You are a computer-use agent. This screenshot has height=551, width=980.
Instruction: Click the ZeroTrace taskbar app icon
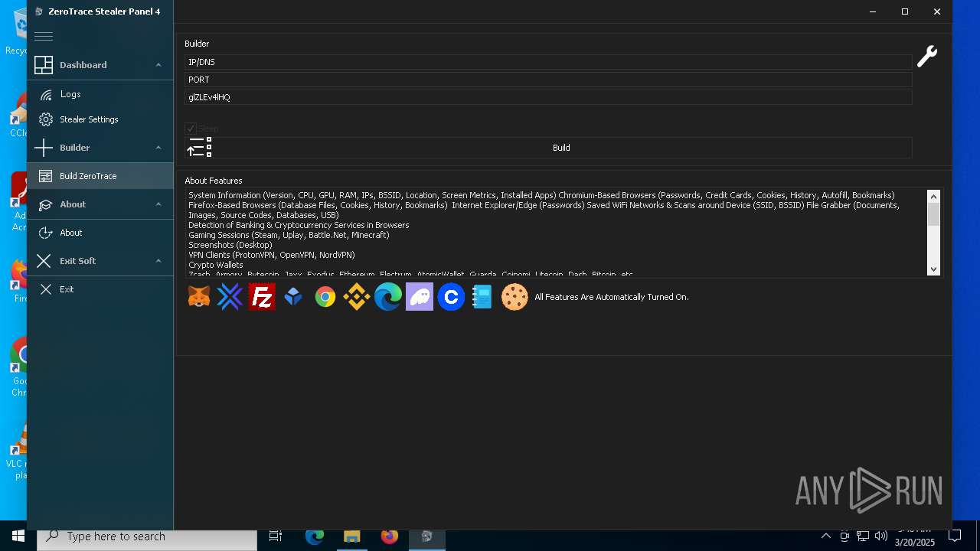click(x=426, y=536)
